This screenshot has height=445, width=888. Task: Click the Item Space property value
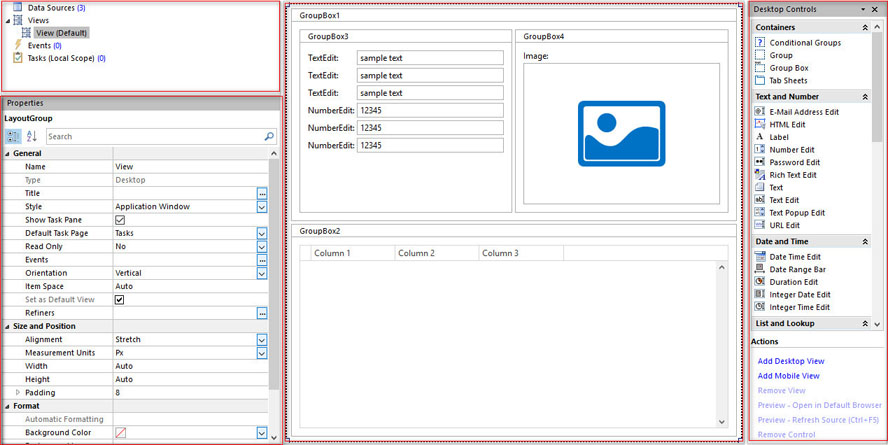tap(190, 286)
